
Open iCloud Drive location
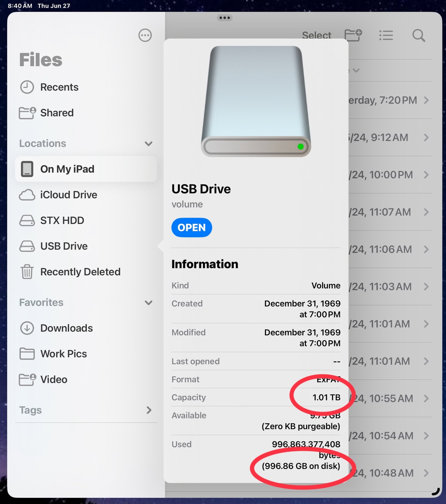[68, 195]
